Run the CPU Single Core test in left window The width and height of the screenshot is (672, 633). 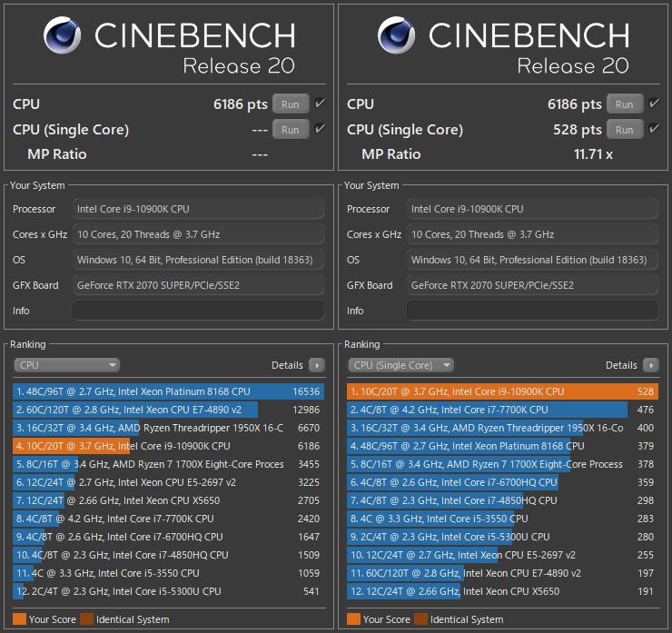pyautogui.click(x=291, y=130)
